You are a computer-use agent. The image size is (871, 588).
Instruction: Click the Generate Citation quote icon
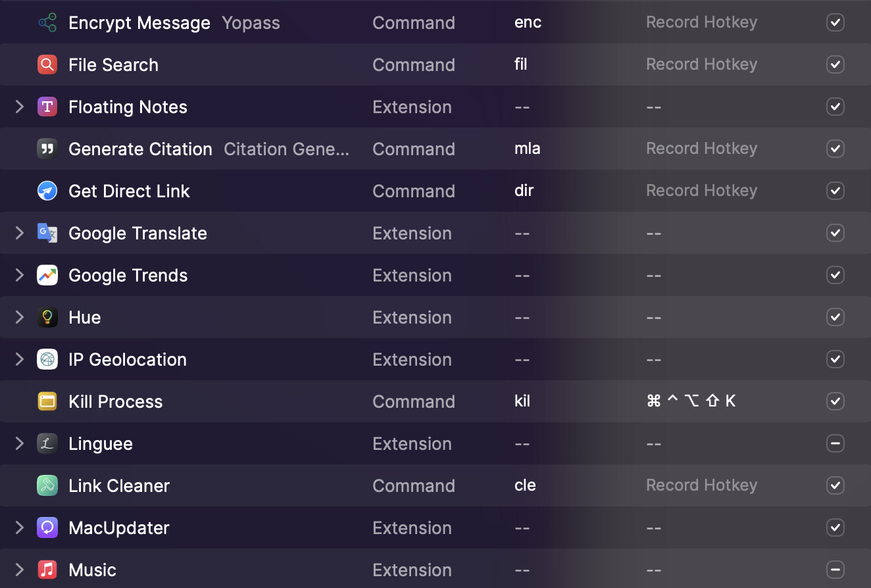[47, 149]
